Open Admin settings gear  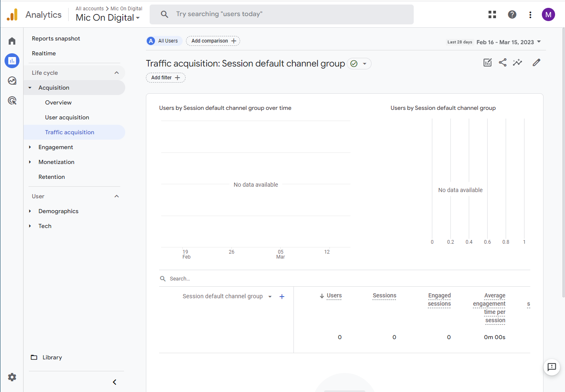pos(12,377)
